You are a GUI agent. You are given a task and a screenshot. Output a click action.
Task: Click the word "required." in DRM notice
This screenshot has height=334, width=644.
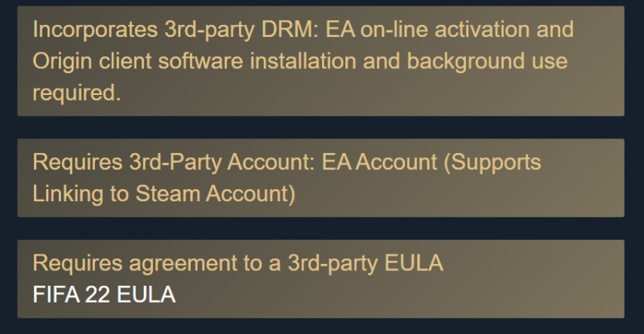pyautogui.click(x=76, y=92)
